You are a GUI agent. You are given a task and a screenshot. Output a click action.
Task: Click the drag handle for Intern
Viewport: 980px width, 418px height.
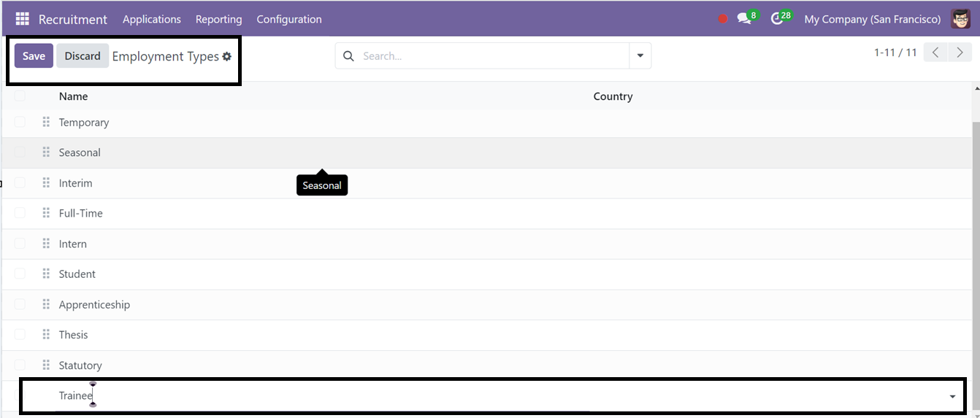pos(46,244)
